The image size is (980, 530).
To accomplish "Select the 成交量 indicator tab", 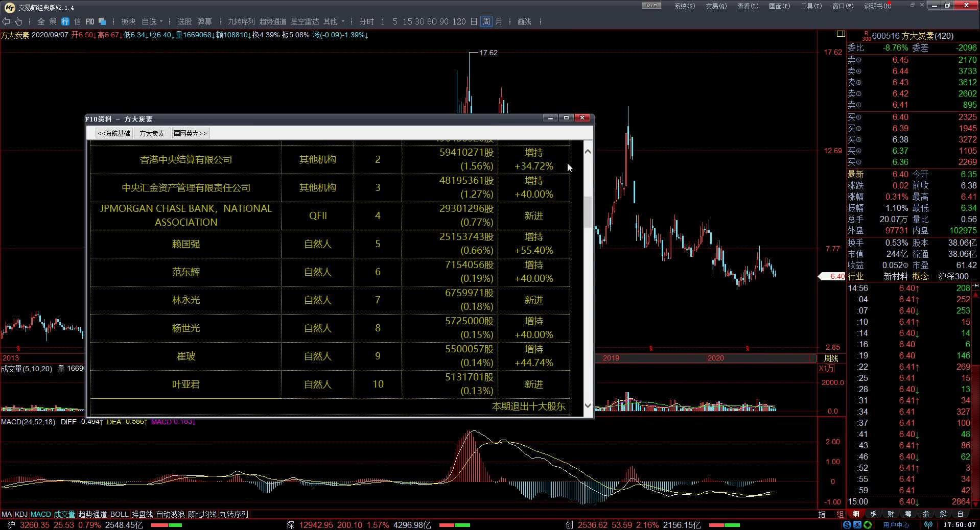I will (64, 514).
